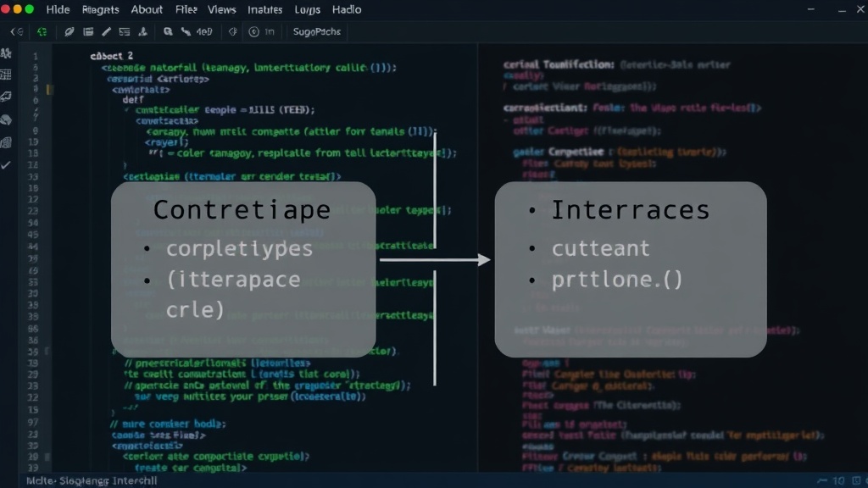Click the SugoPachs toolbar button
Image resolution: width=868 pixels, height=488 pixels.
(x=317, y=31)
